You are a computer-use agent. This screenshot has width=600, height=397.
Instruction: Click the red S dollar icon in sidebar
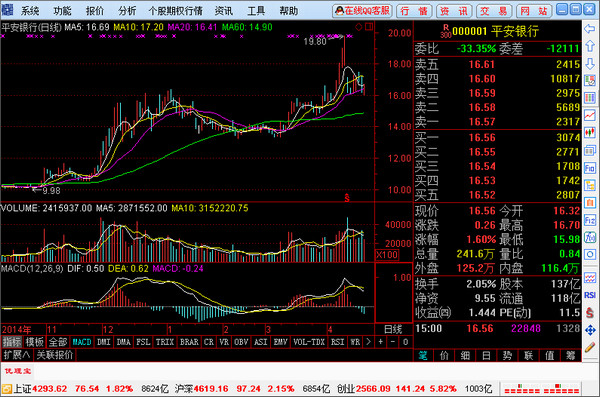coord(590,312)
